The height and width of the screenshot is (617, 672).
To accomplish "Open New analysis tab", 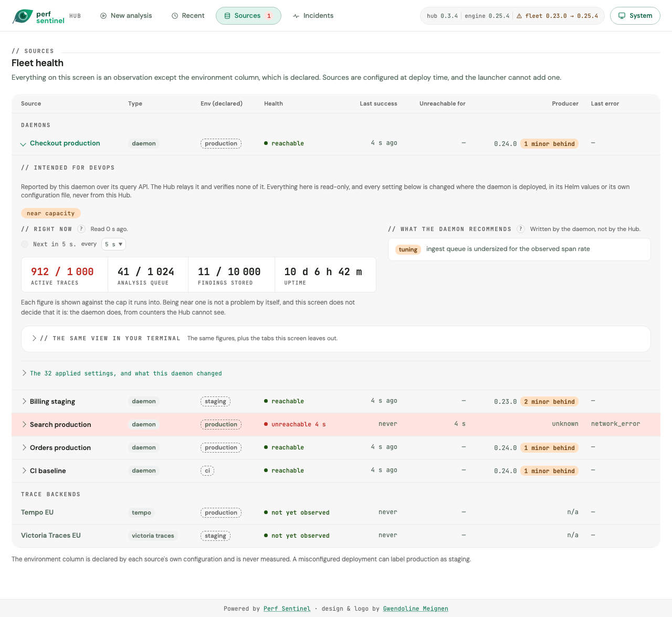I will (126, 16).
